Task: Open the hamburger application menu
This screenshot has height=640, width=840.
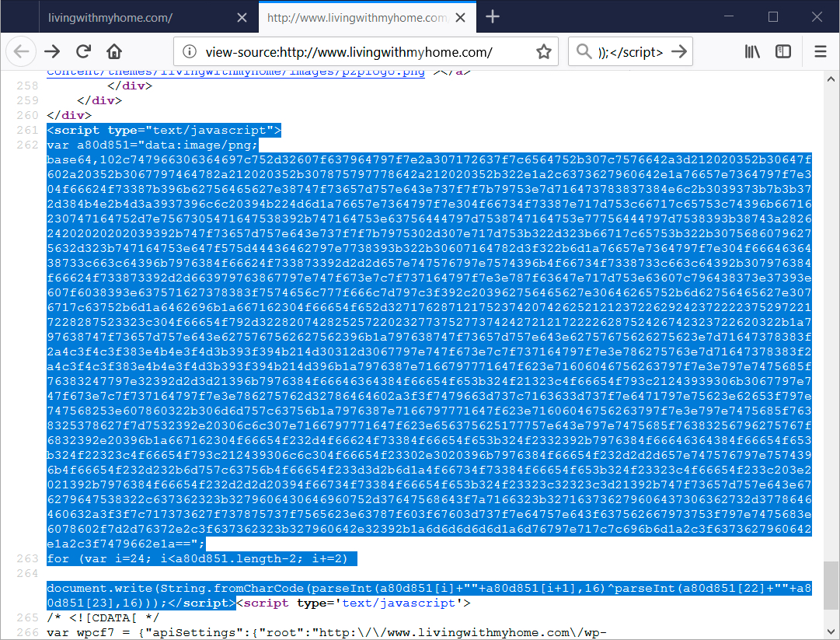Action: pyautogui.click(x=820, y=52)
